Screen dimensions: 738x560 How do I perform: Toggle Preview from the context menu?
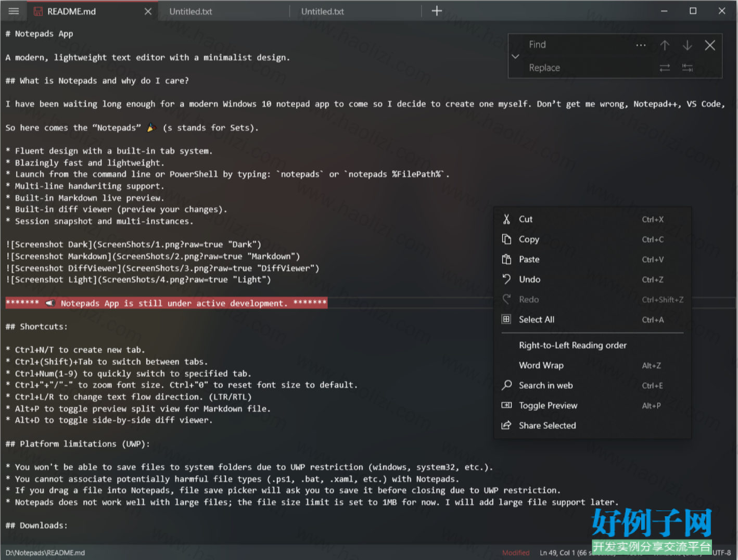593,405
